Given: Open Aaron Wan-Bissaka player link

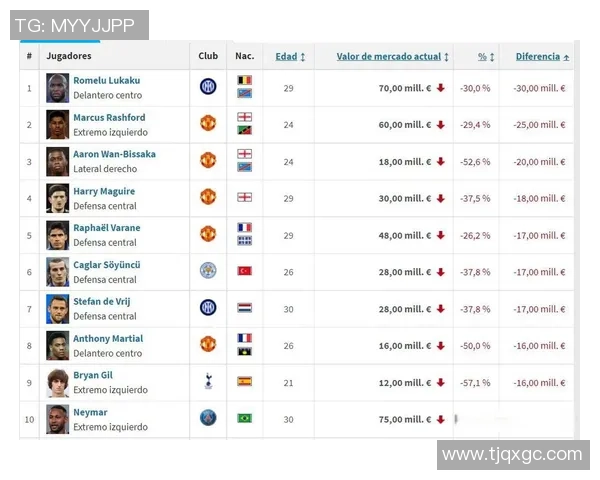Looking at the screenshot, I should pos(114,154).
